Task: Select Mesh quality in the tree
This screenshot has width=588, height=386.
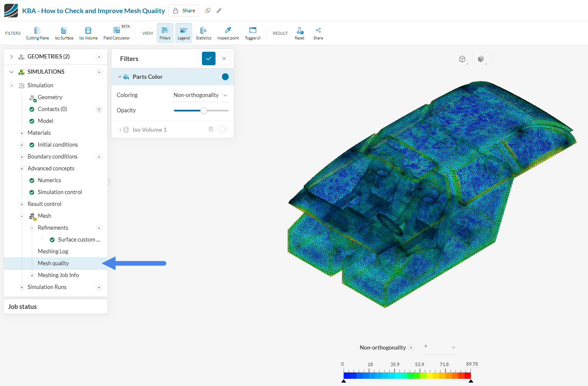Action: [x=53, y=263]
